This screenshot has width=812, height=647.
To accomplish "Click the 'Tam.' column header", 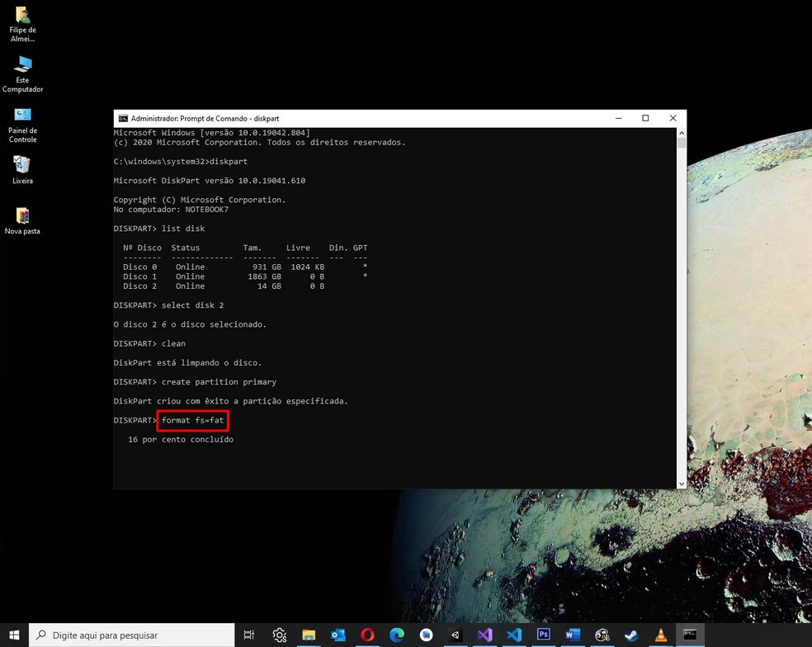I will (253, 248).
